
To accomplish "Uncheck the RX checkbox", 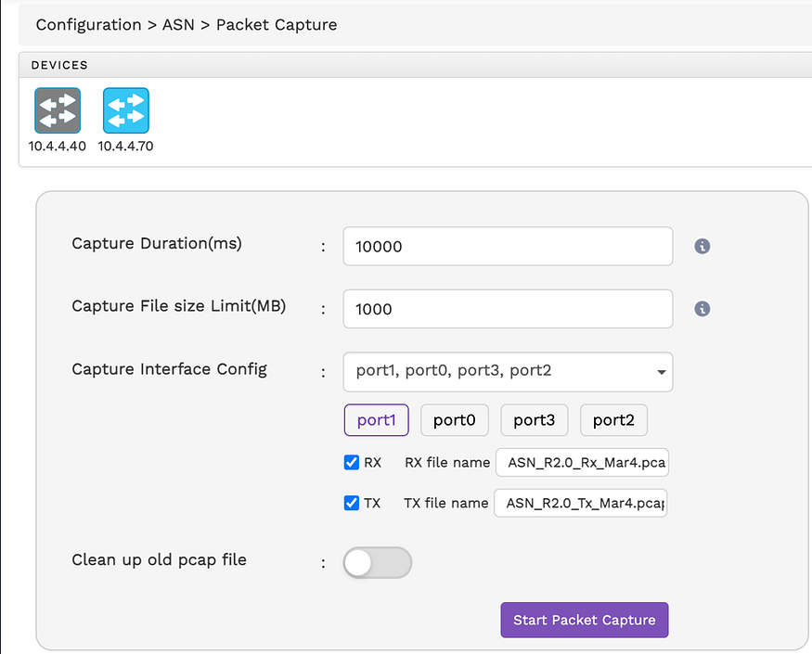I will tap(352, 462).
